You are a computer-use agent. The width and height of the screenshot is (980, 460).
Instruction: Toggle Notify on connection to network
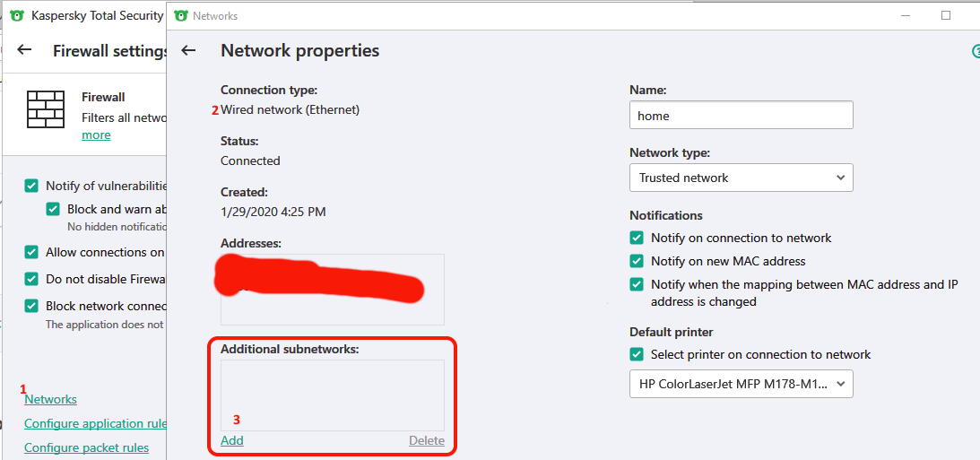point(637,239)
